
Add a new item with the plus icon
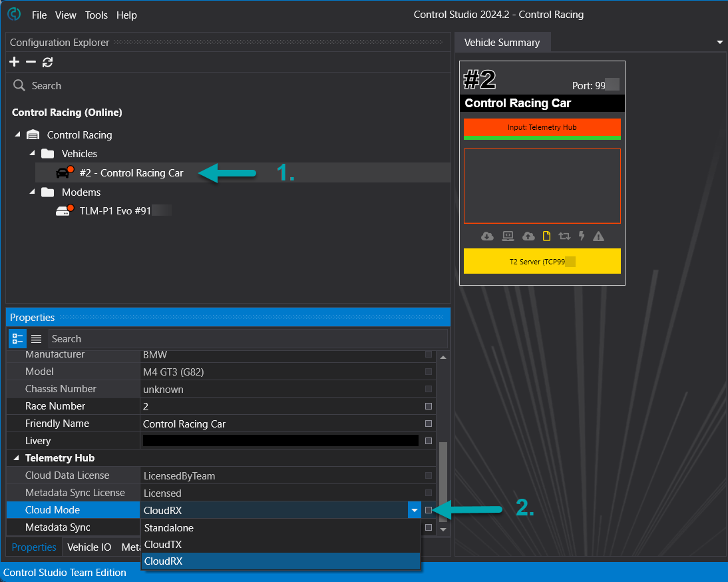(x=15, y=62)
